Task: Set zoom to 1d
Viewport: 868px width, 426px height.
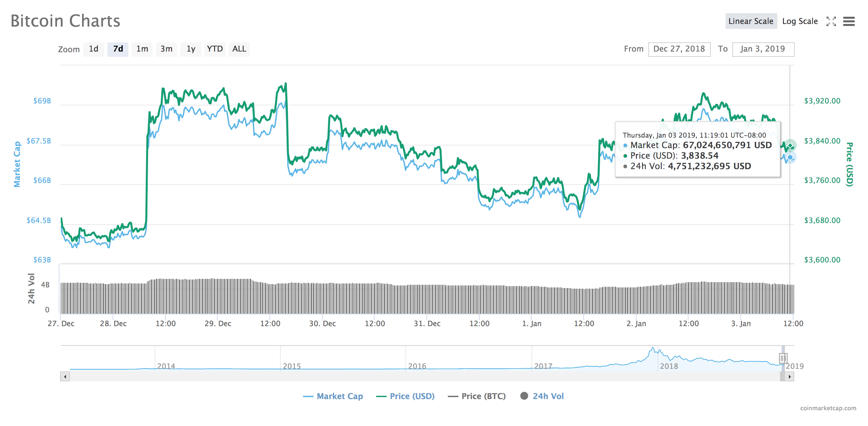Action: click(x=93, y=49)
